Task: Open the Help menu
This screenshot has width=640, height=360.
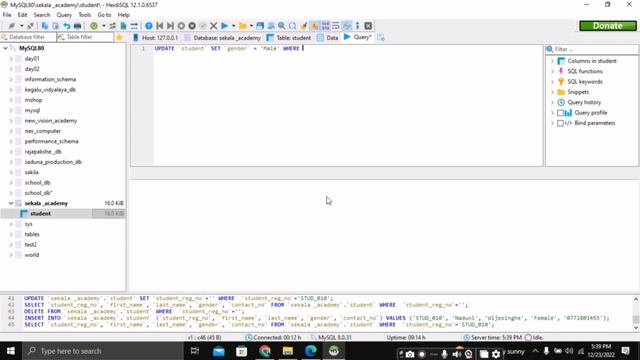Action: point(123,15)
